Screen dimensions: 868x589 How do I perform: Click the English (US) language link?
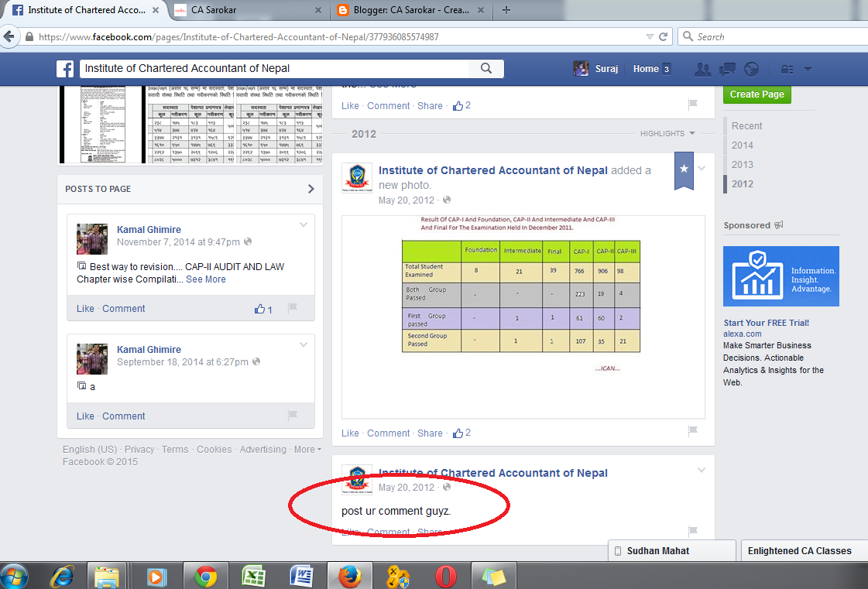(90, 450)
